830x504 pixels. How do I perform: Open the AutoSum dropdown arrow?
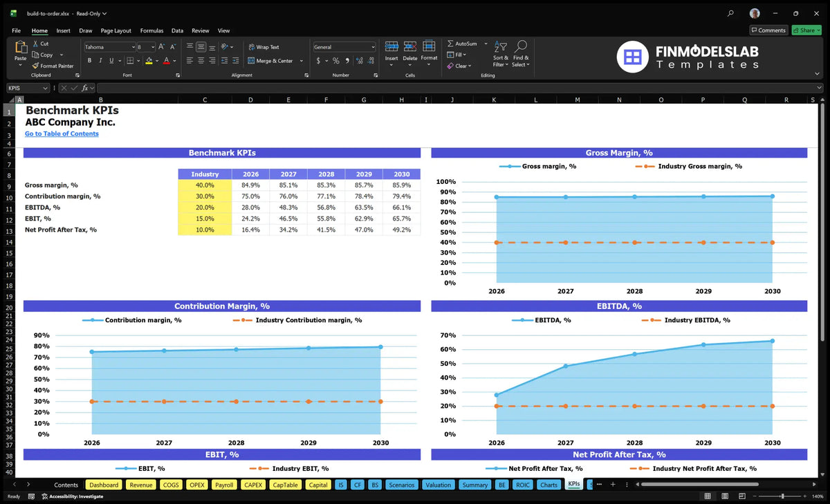pyautogui.click(x=486, y=44)
